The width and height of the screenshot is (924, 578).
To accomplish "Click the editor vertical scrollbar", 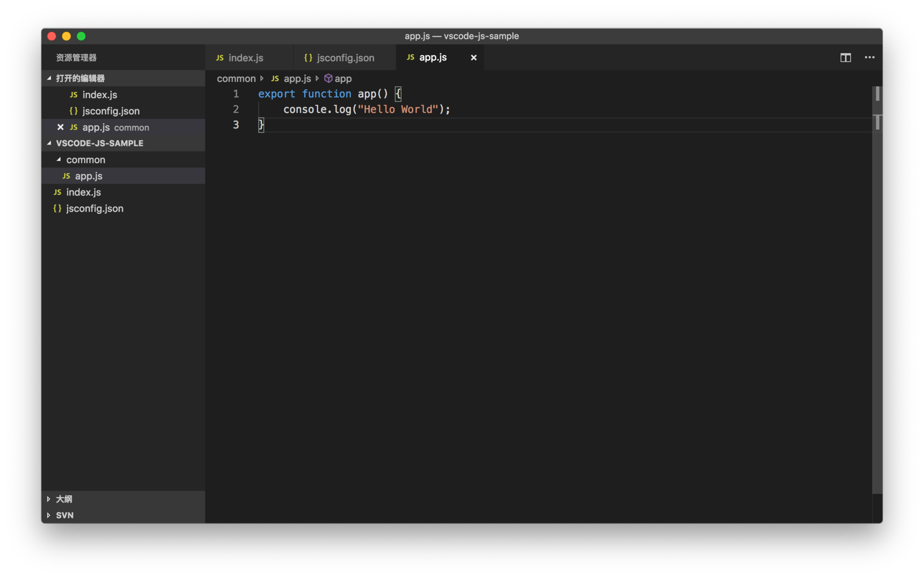I will (x=877, y=289).
